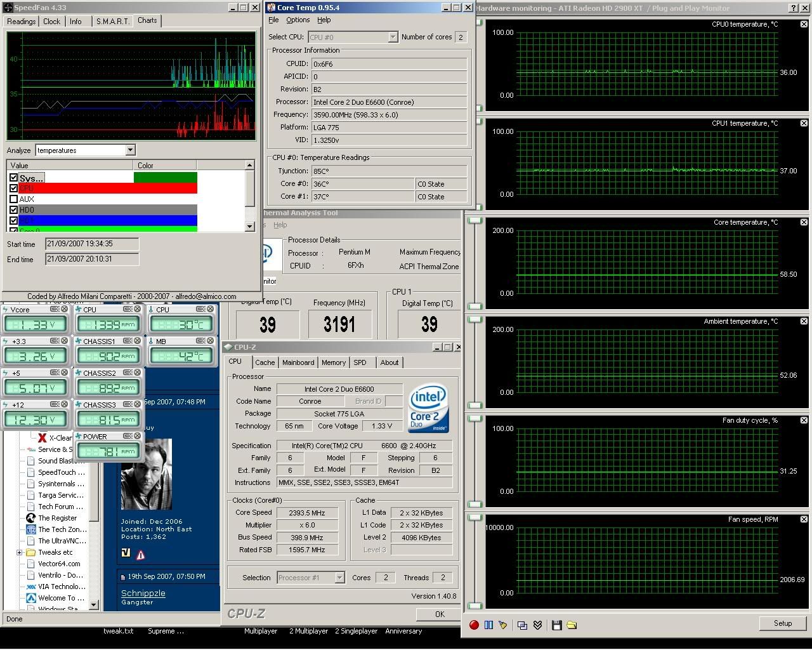Close the Vcore gadget with its X icon
Viewport: 812px width, 650px height.
click(x=65, y=309)
